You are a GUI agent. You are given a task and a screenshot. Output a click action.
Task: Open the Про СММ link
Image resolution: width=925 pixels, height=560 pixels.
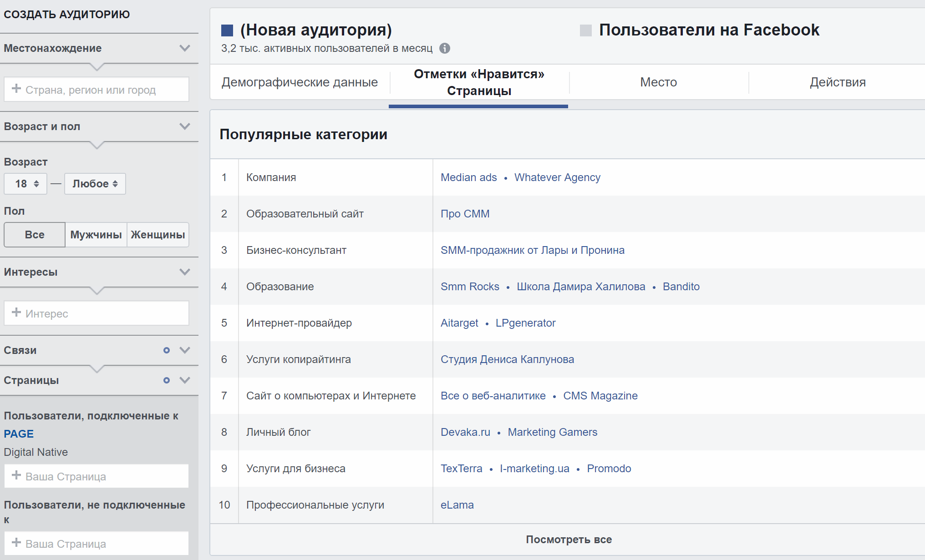click(x=465, y=214)
